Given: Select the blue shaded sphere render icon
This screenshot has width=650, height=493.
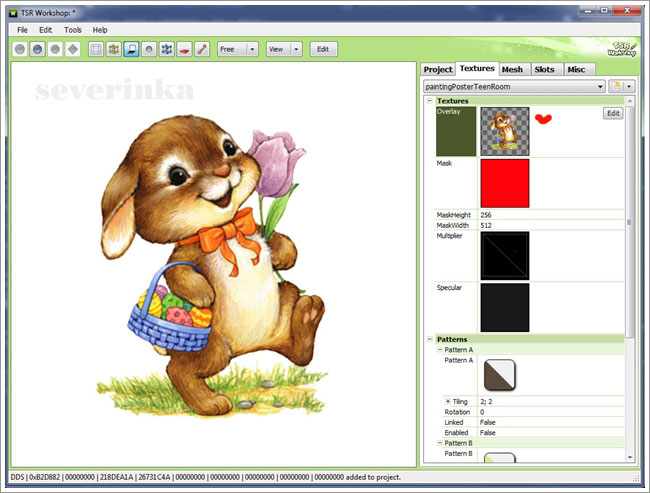Looking at the screenshot, I should [x=37, y=49].
